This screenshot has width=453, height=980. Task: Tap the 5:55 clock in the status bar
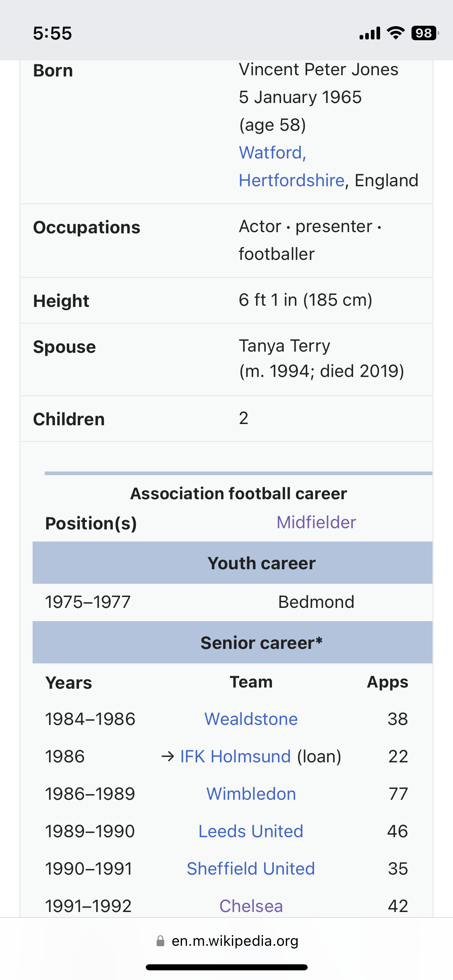pos(52,33)
